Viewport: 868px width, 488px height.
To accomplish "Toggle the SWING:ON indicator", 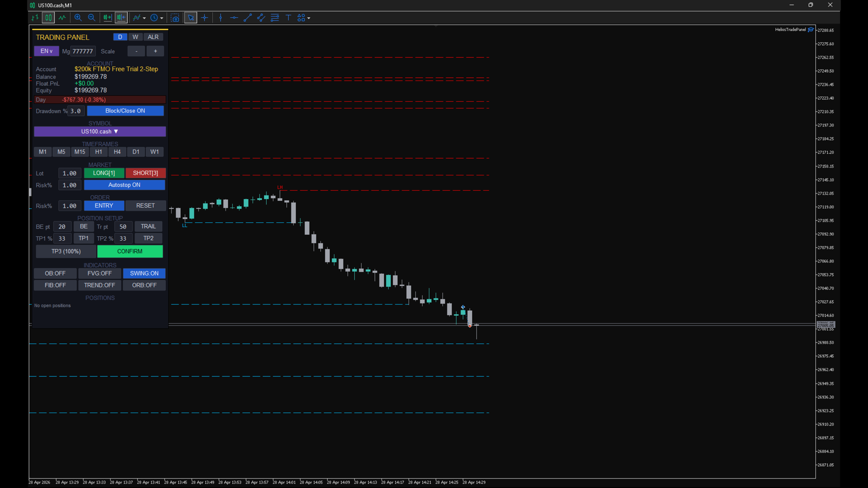I will [x=144, y=273].
